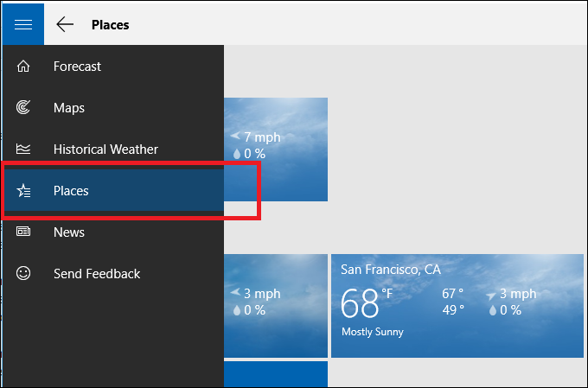This screenshot has width=588, height=388.
Task: Click the Places page title in header
Action: pos(110,24)
